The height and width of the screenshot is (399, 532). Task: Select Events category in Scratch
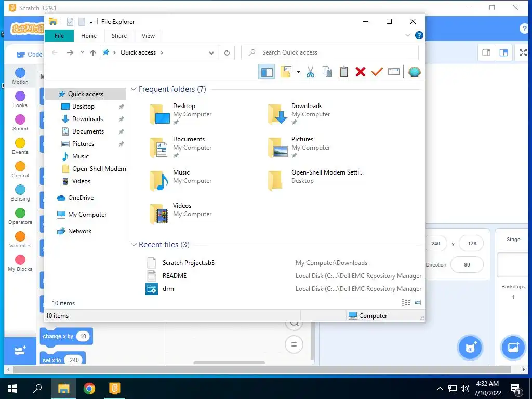20,146
